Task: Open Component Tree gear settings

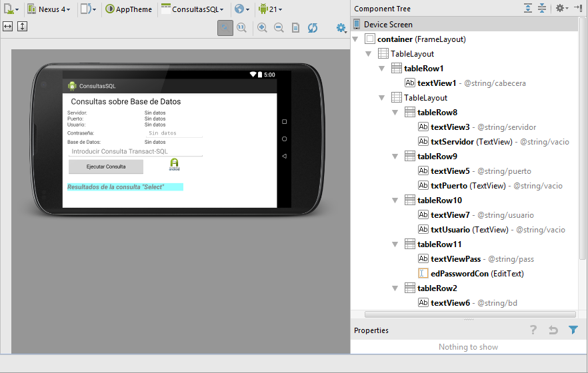Action: tap(562, 8)
